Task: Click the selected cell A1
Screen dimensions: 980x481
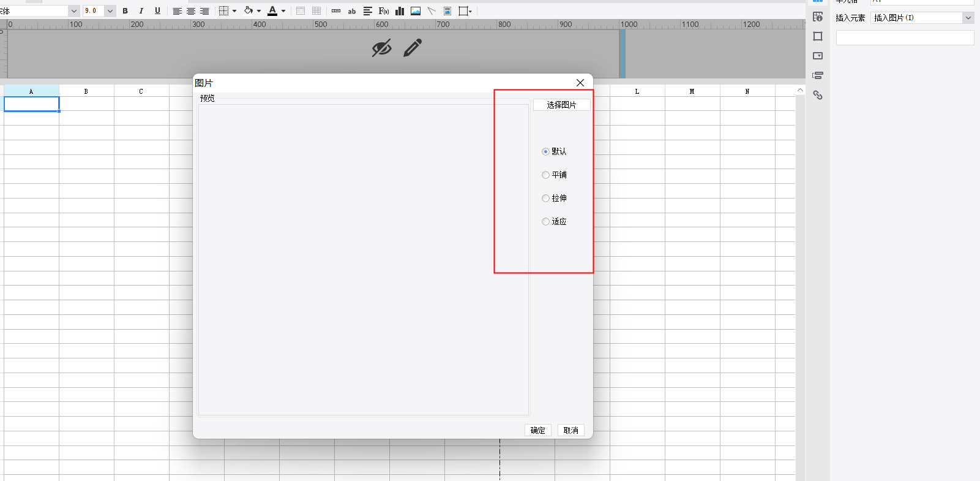Action: tap(32, 104)
